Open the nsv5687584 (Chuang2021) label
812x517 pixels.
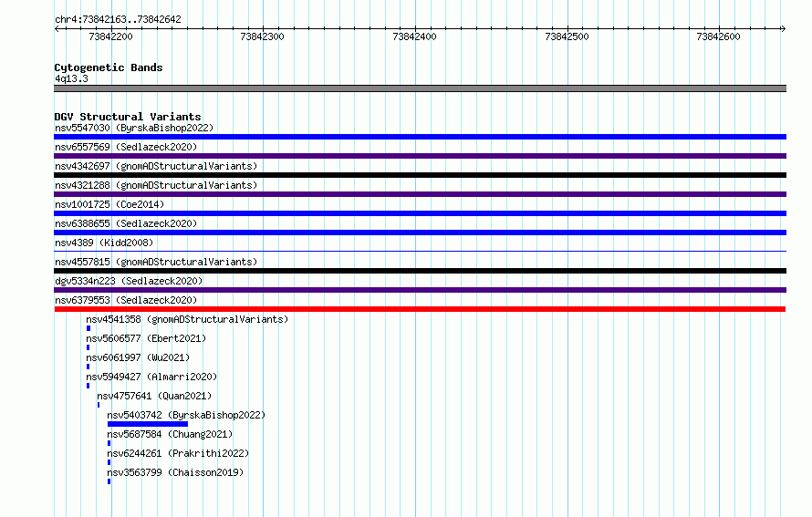170,434
